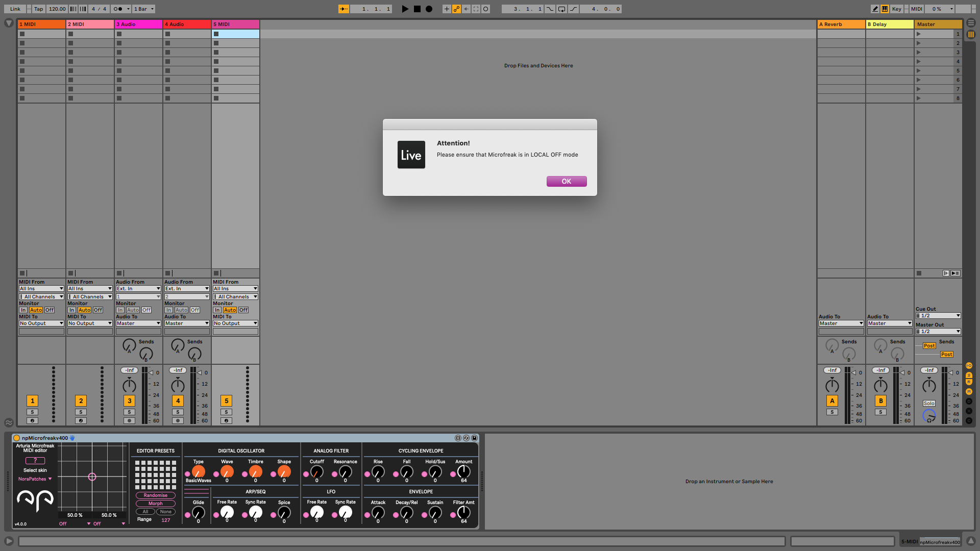This screenshot has width=980, height=551.
Task: Enable the Loop switch in transport
Action: pos(561,9)
